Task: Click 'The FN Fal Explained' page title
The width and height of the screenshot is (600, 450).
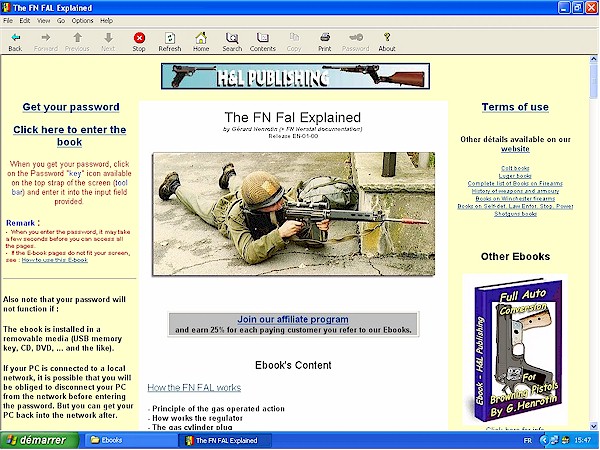Action: pos(293,117)
